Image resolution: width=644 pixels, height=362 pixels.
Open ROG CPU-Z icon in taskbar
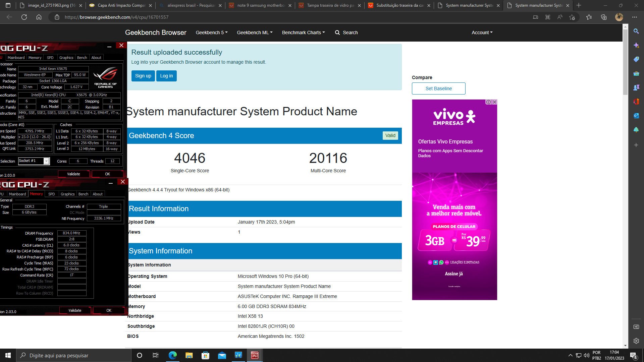[x=255, y=355]
